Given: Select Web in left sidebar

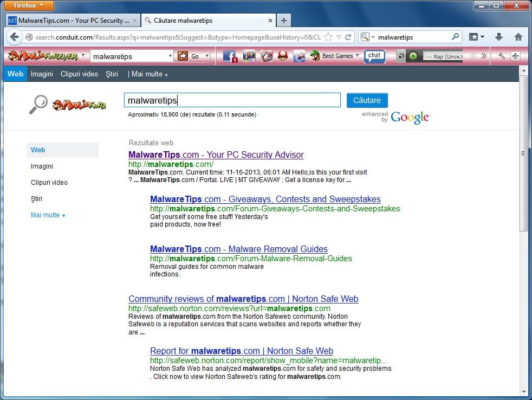Looking at the screenshot, I should tap(63, 150).
